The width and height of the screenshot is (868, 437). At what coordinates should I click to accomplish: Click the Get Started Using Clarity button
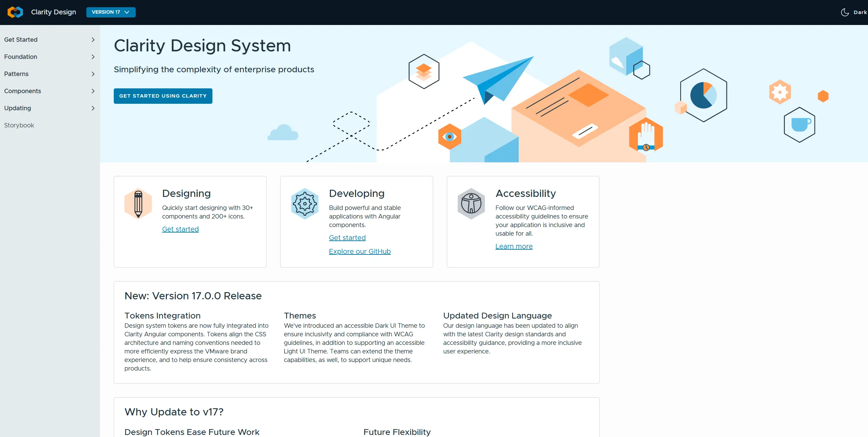[163, 96]
